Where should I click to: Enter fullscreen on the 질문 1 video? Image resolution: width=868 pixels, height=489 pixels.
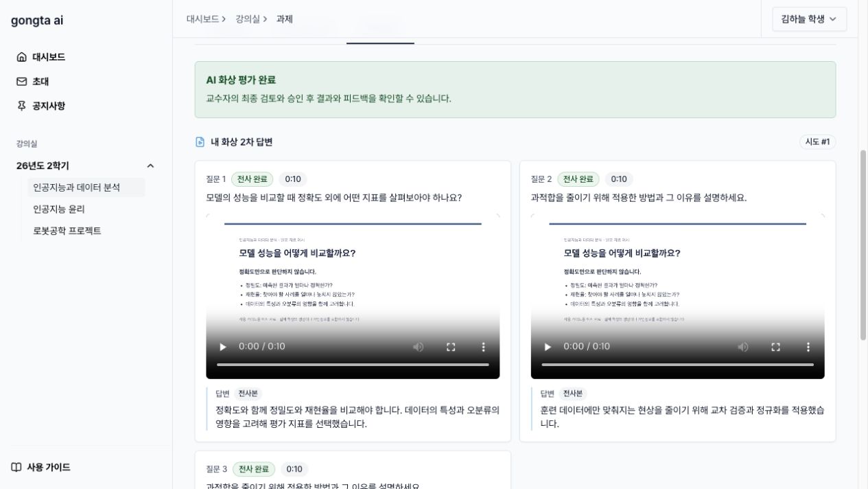(451, 347)
